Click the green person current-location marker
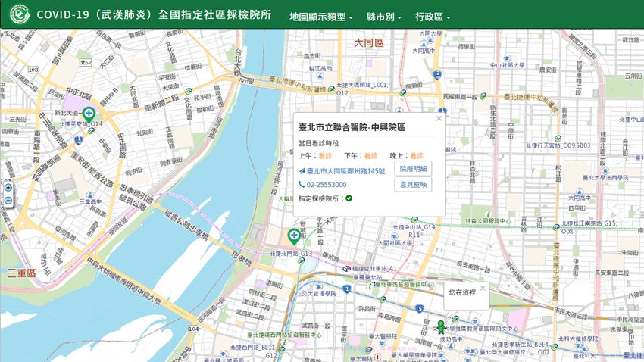 pyautogui.click(x=441, y=327)
